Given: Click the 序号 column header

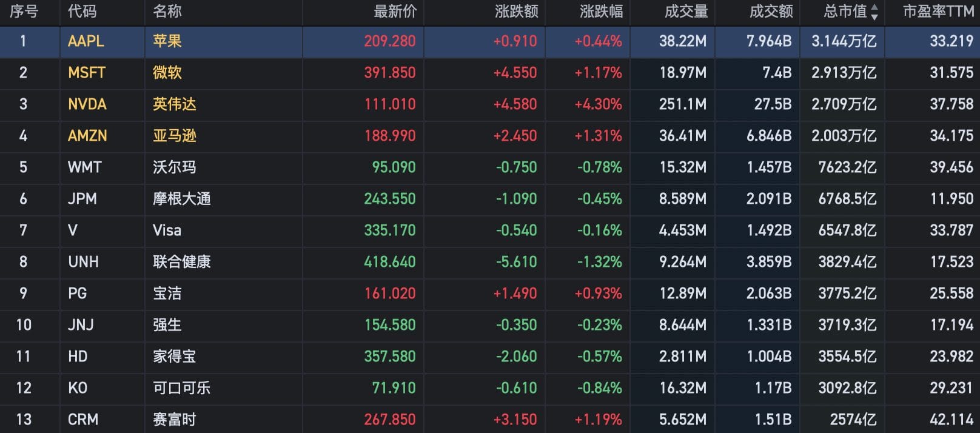Looking at the screenshot, I should pos(24,12).
